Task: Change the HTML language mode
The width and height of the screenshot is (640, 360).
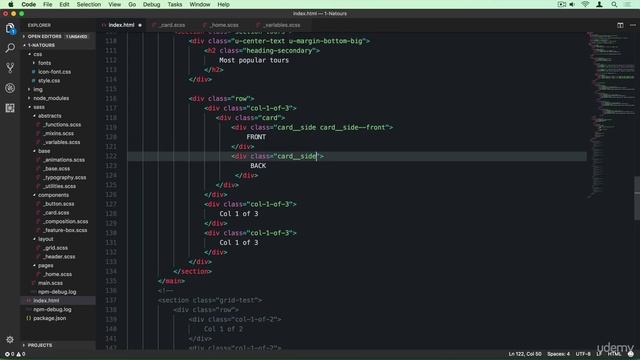Action: point(614,354)
